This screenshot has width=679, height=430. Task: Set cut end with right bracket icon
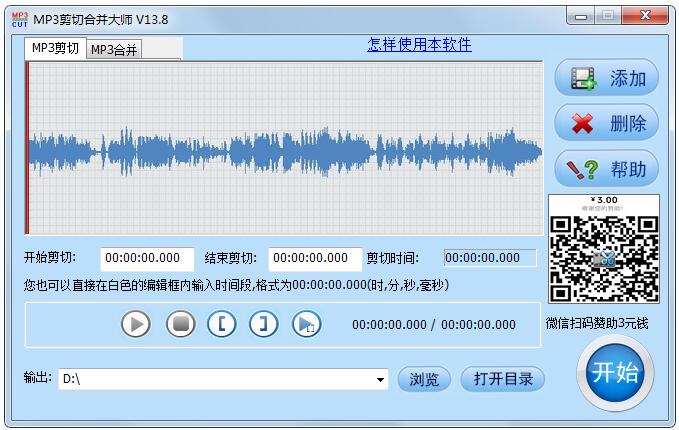(x=263, y=324)
